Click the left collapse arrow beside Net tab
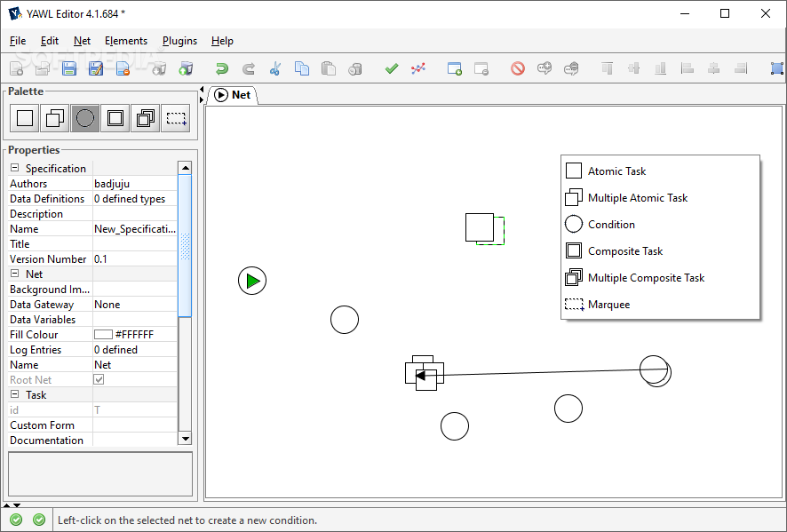This screenshot has height=532, width=787. tap(202, 90)
